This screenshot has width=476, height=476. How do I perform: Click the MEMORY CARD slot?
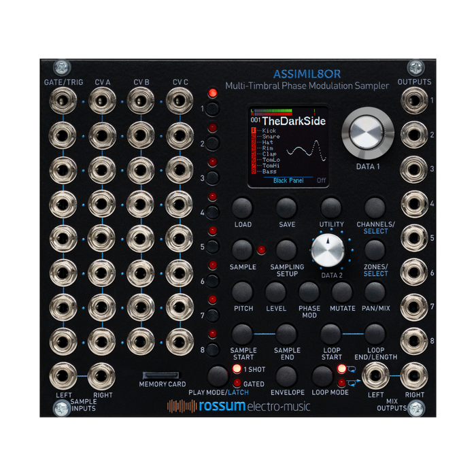pos(161,375)
